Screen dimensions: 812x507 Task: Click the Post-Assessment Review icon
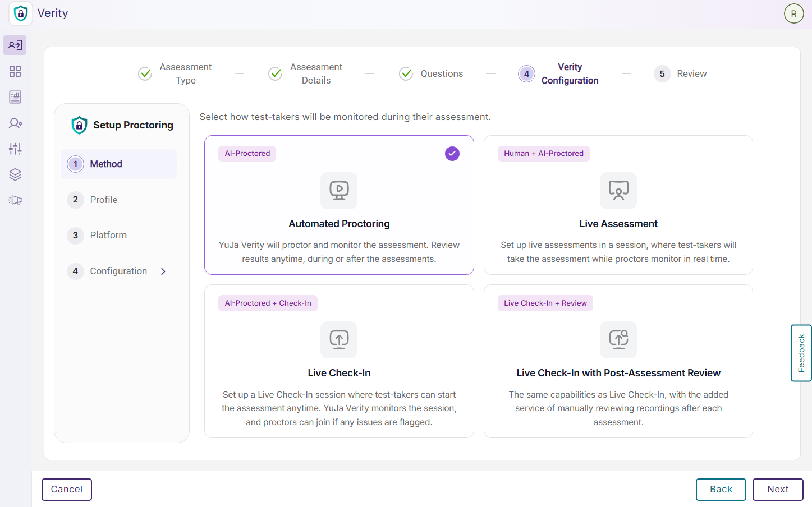(618, 340)
